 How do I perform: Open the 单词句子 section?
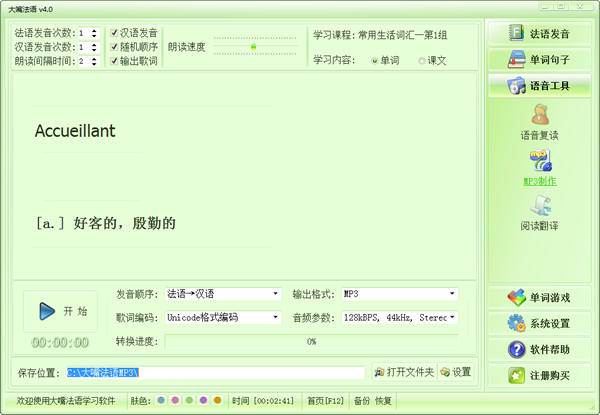[539, 60]
